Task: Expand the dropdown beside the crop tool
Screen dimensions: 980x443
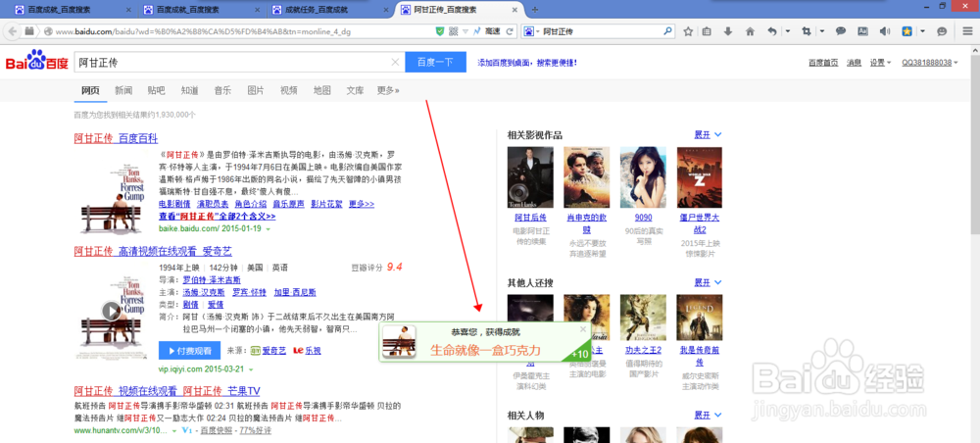Action: point(822,31)
